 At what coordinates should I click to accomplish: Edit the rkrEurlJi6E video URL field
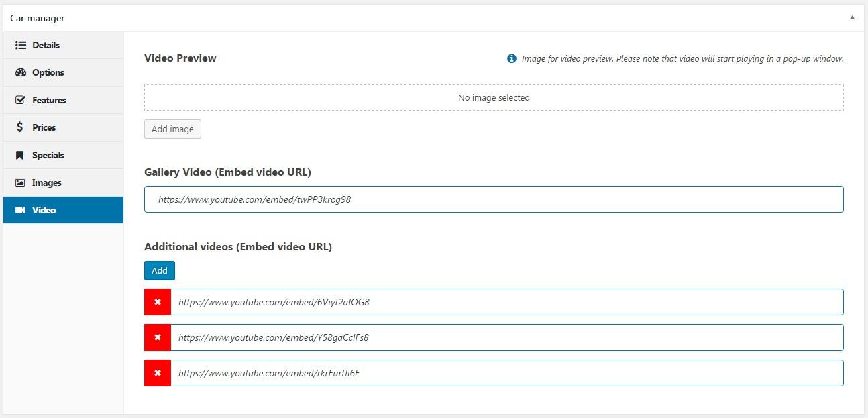coord(506,373)
